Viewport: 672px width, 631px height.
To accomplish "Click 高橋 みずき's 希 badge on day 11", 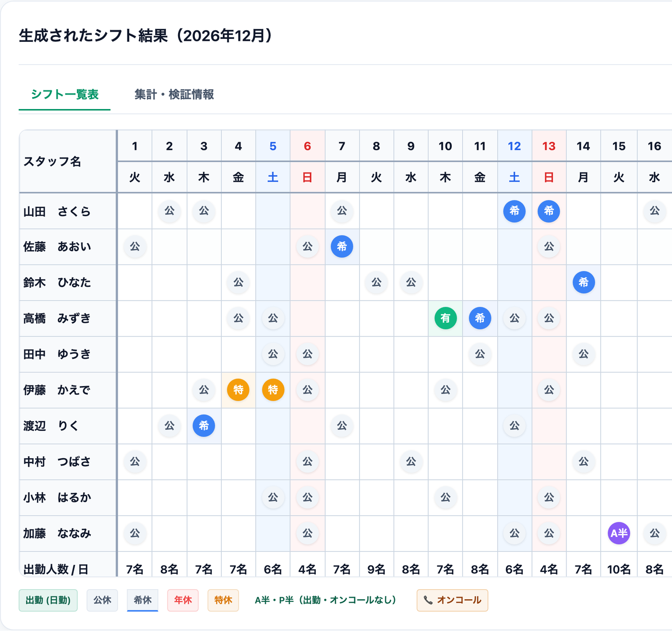I will point(480,318).
